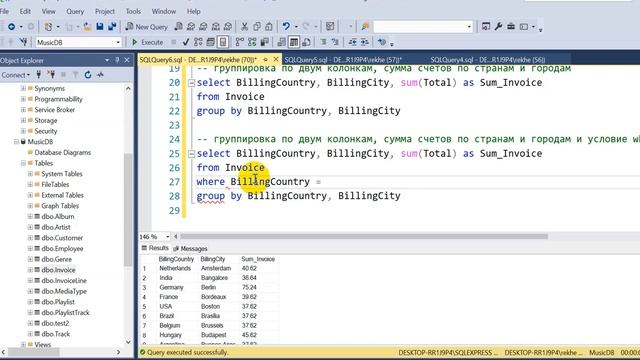Viewport: 640px width, 360px height.
Task: Display Estimated Execution Plan icon
Action: (198, 42)
